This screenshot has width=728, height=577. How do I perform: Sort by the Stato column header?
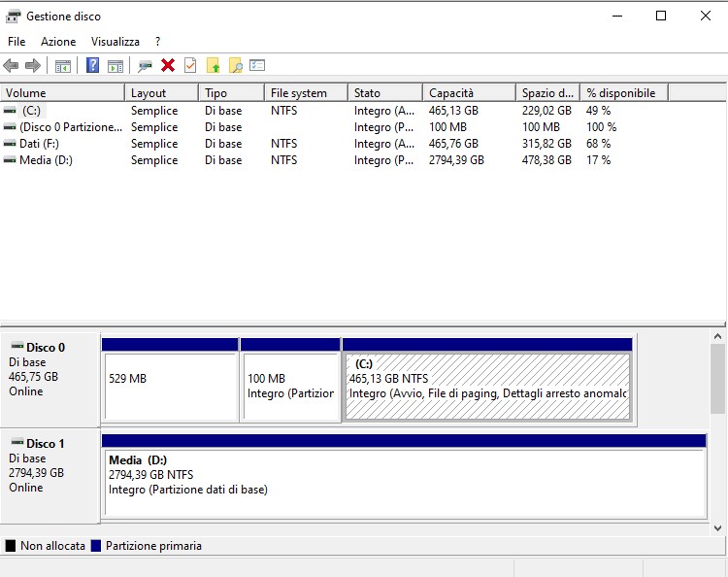pyautogui.click(x=385, y=93)
